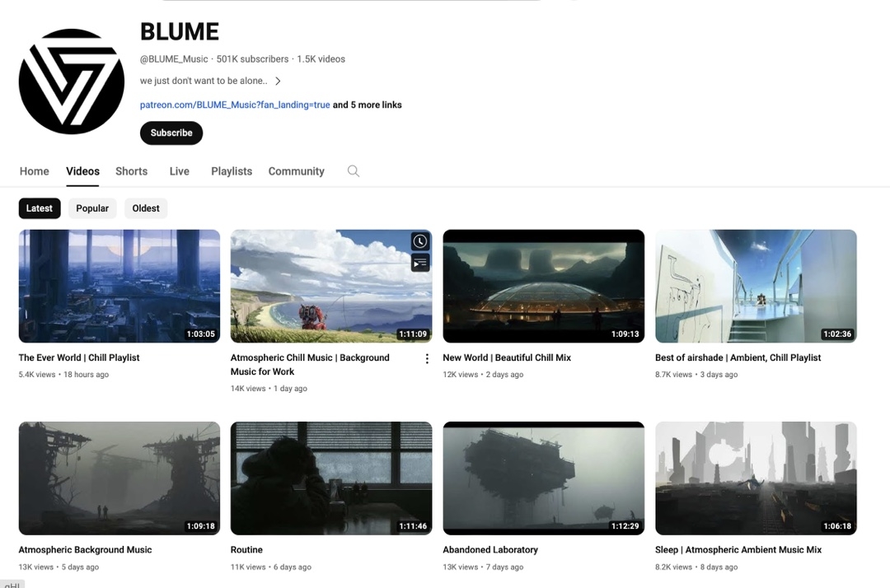
Task: Sort videos by Oldest
Action: (x=146, y=208)
